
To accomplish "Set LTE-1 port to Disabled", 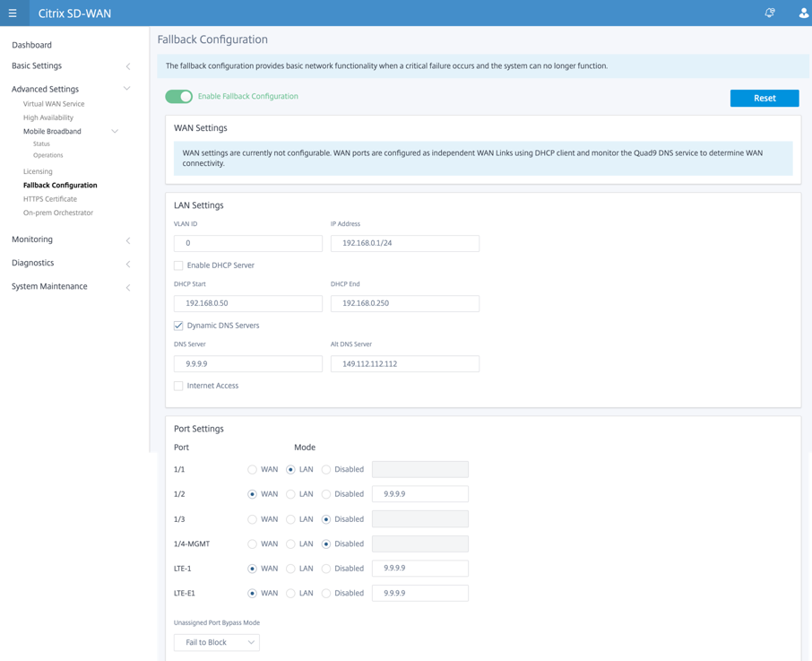I will [325, 569].
